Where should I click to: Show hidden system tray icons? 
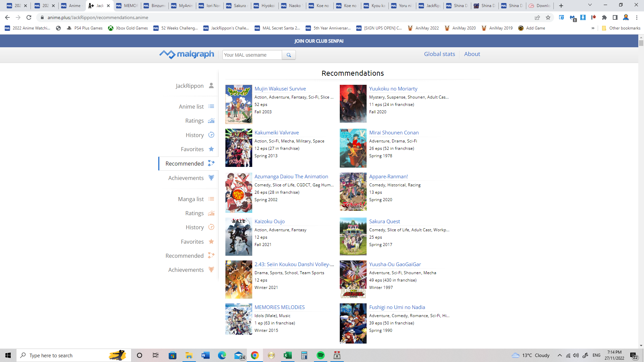(559, 355)
